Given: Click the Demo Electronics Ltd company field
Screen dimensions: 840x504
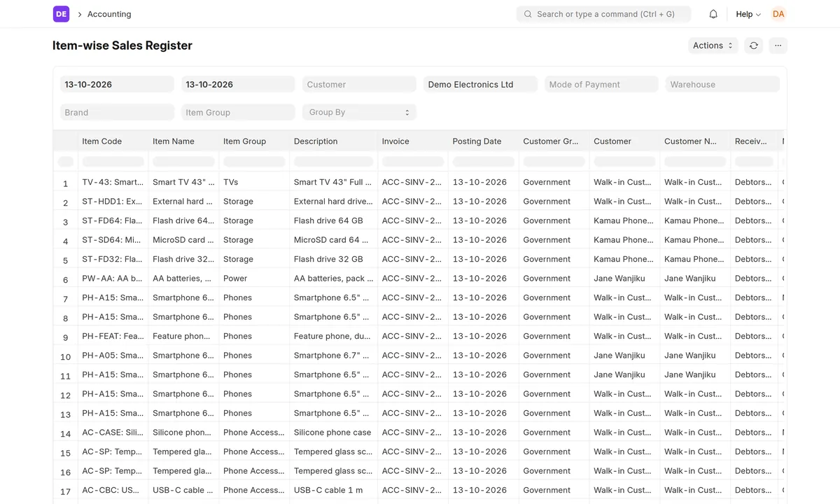Looking at the screenshot, I should [480, 84].
